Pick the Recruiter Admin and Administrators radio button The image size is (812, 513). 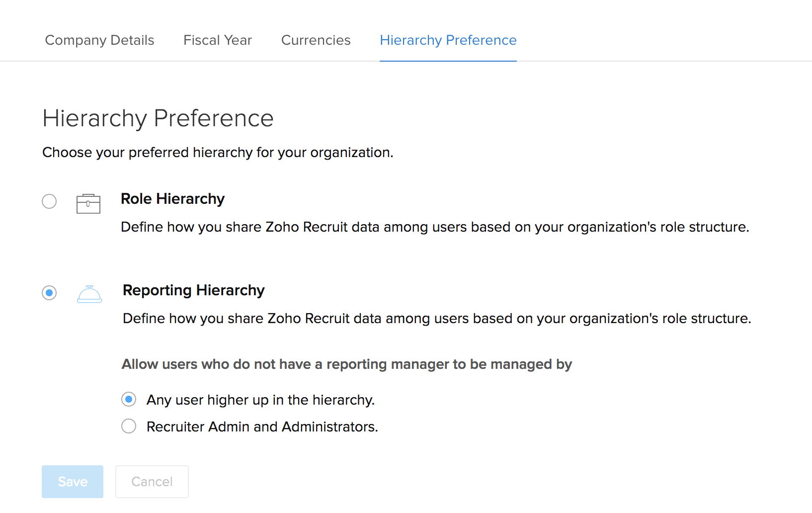point(129,426)
